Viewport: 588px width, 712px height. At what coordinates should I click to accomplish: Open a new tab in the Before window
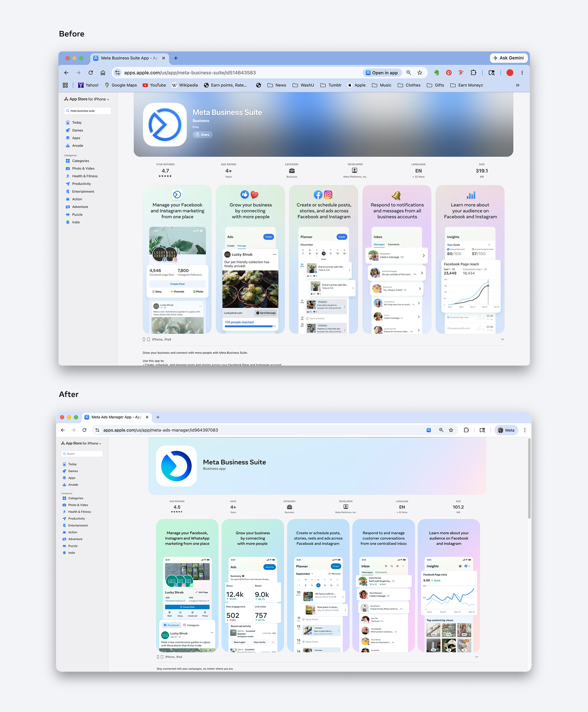(176, 58)
